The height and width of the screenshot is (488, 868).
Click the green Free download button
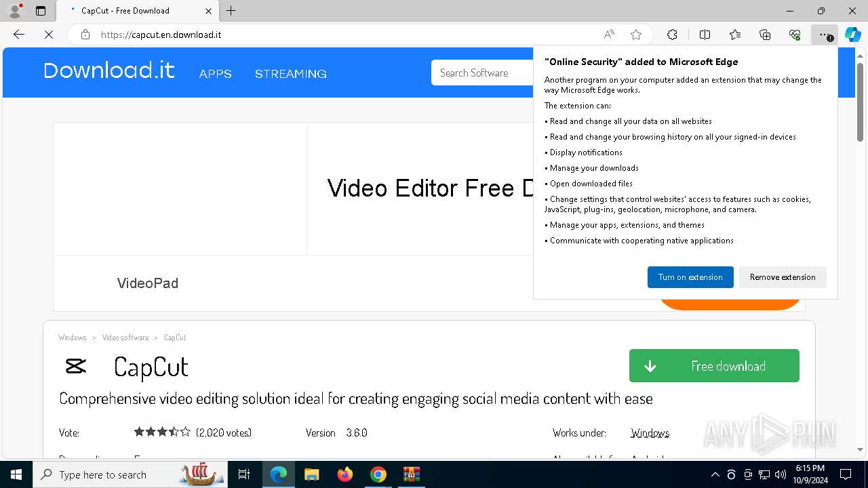pyautogui.click(x=714, y=366)
